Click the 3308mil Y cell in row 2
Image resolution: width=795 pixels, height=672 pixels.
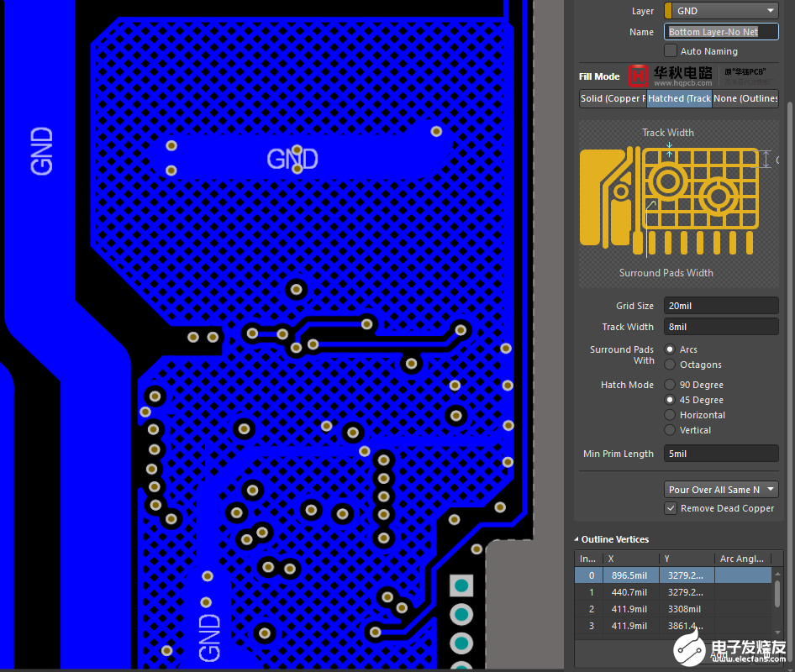pos(687,609)
